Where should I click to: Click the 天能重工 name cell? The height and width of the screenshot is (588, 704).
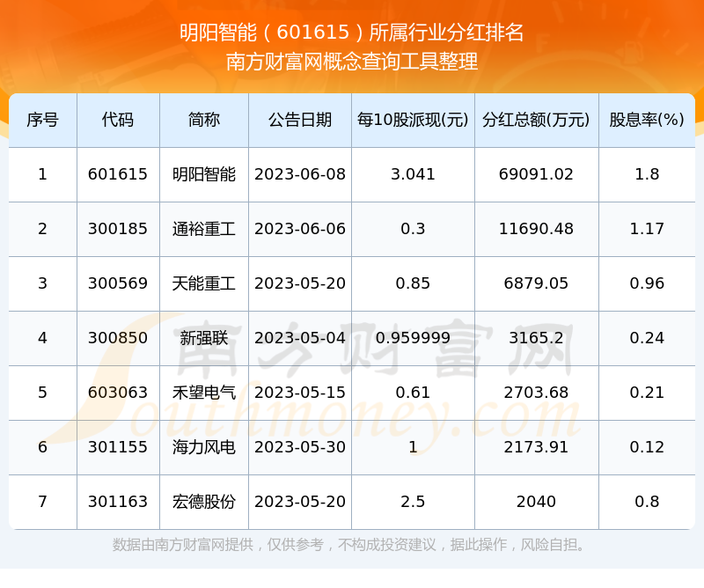[204, 283]
